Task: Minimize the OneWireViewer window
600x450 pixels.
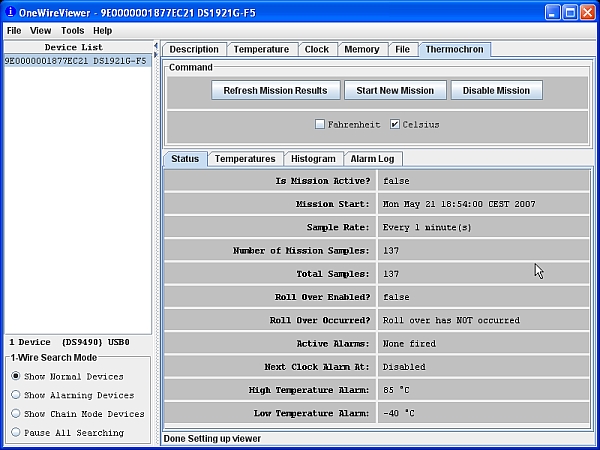Action: [x=552, y=13]
